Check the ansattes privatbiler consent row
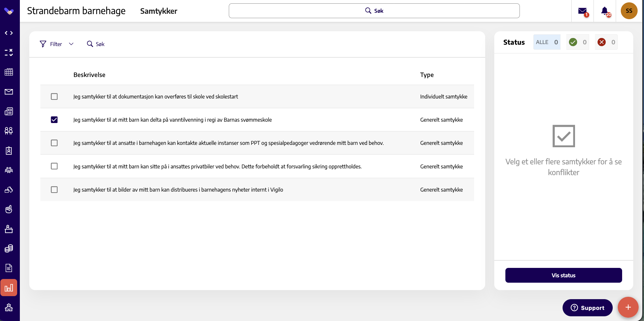644x321 pixels. pyautogui.click(x=54, y=166)
